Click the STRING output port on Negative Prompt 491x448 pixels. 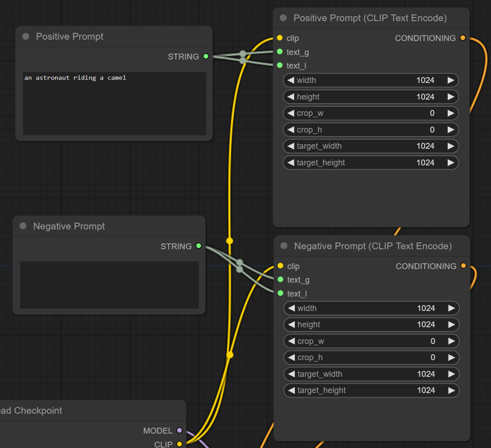(198, 246)
